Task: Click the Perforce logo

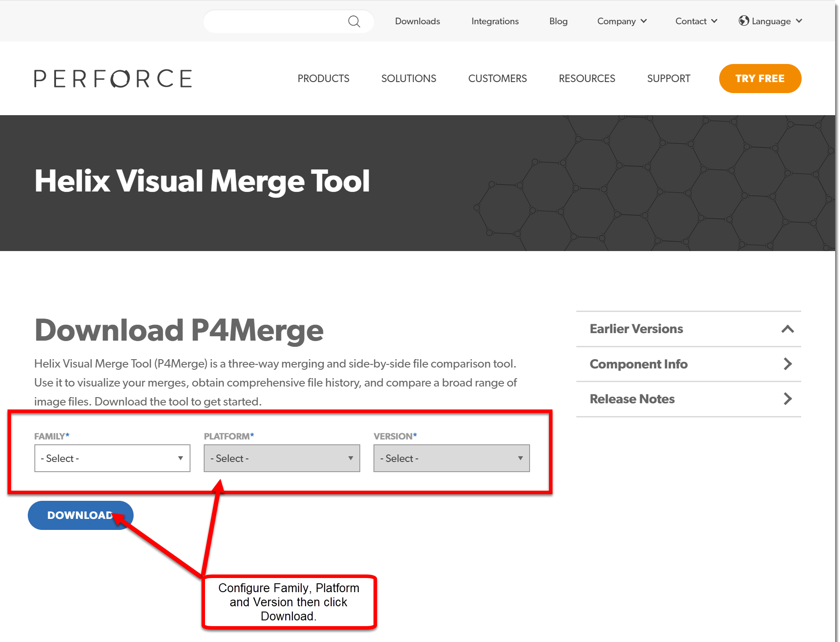Action: [113, 79]
